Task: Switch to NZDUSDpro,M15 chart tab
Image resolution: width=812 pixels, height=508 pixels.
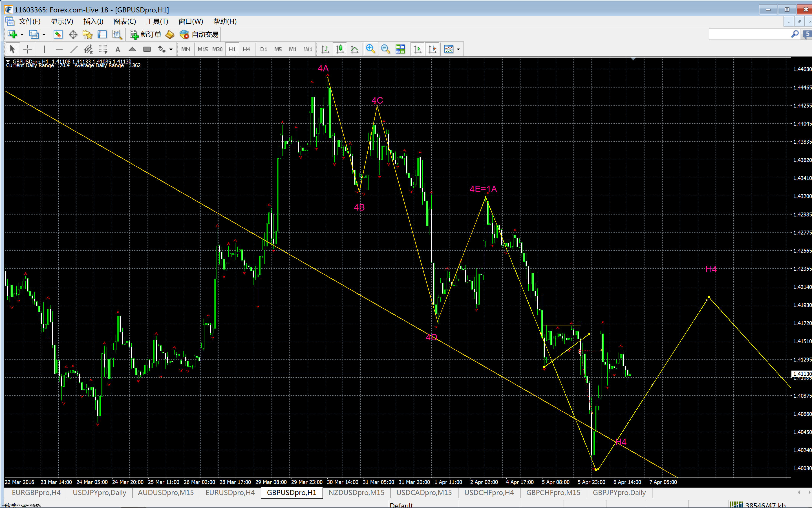Action: click(x=356, y=492)
